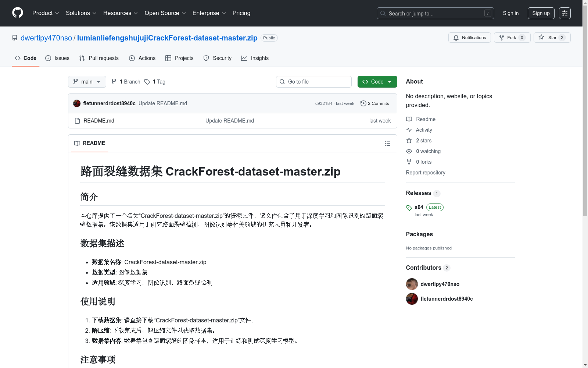The width and height of the screenshot is (588, 368).
Task: Switch to the Insights tab
Action: [255, 58]
